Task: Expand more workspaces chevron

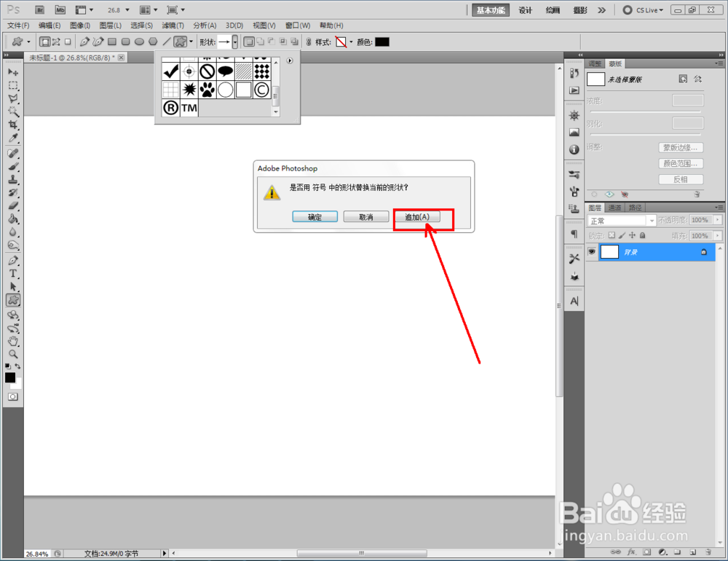Action: click(602, 9)
